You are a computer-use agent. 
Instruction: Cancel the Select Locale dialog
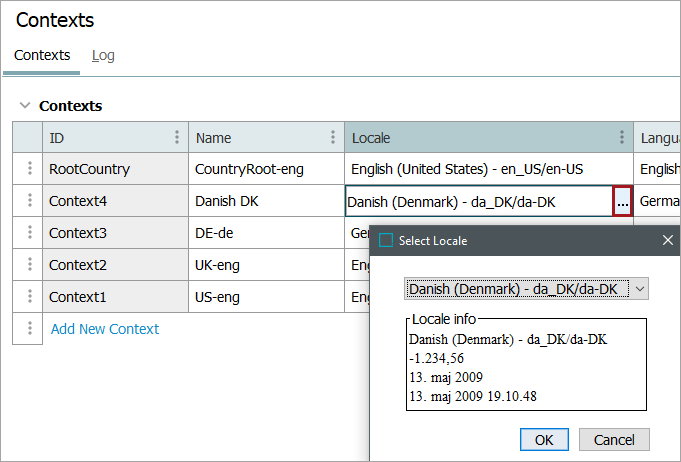[x=614, y=440]
